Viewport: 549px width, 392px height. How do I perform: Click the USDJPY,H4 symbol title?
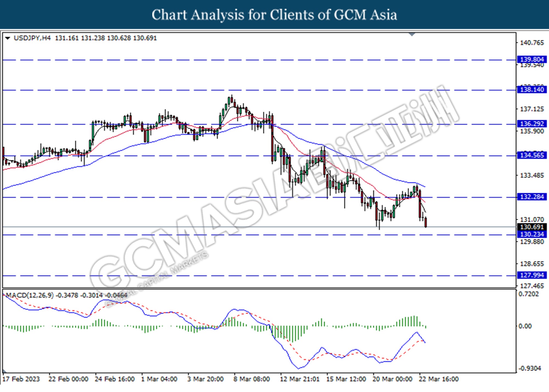(x=32, y=38)
